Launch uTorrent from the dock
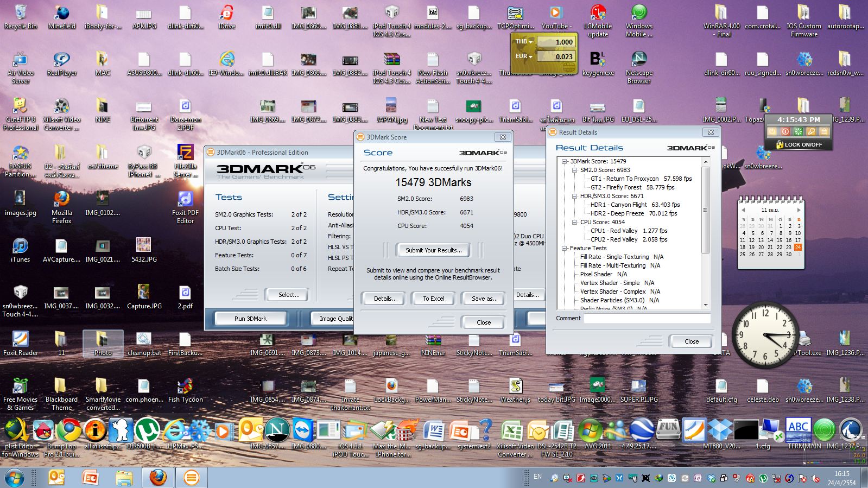Screen dimensions: 868x488 tap(147, 430)
